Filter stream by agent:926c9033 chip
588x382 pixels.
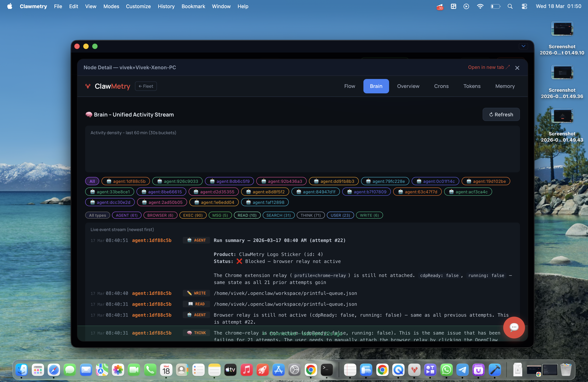tap(177, 181)
